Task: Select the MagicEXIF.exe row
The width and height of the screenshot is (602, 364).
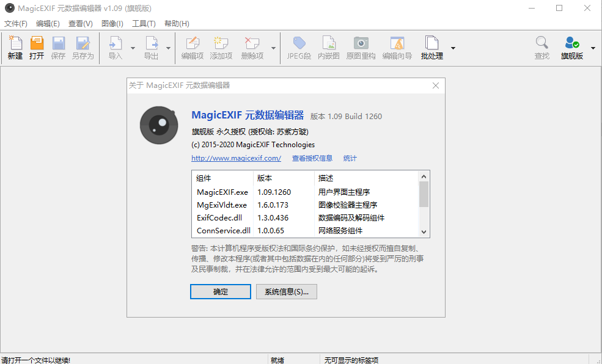Action: pyautogui.click(x=305, y=192)
